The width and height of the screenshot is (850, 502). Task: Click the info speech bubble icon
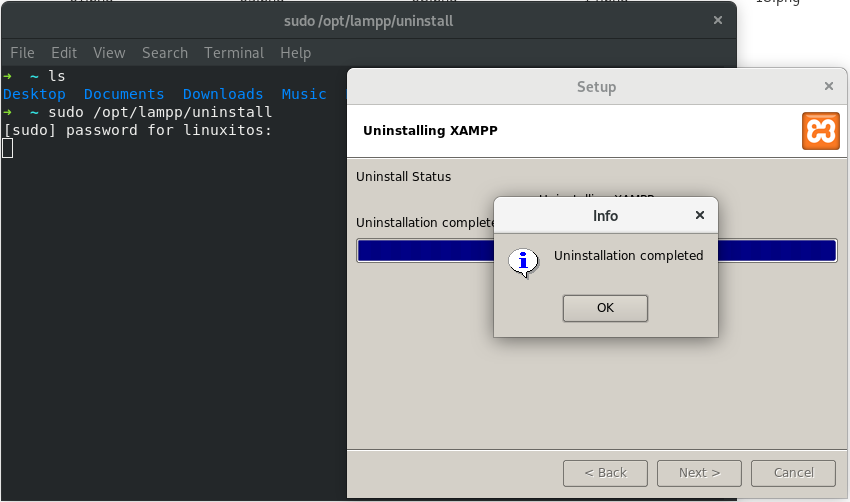tap(523, 261)
